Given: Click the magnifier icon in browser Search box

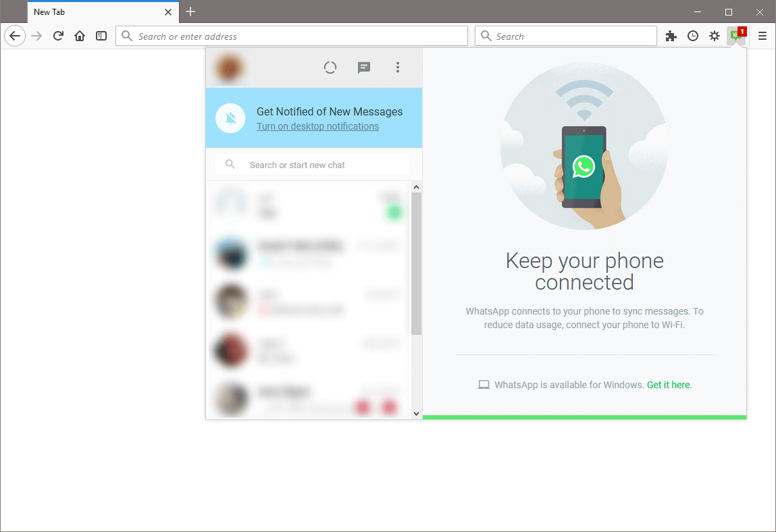Looking at the screenshot, I should point(486,36).
